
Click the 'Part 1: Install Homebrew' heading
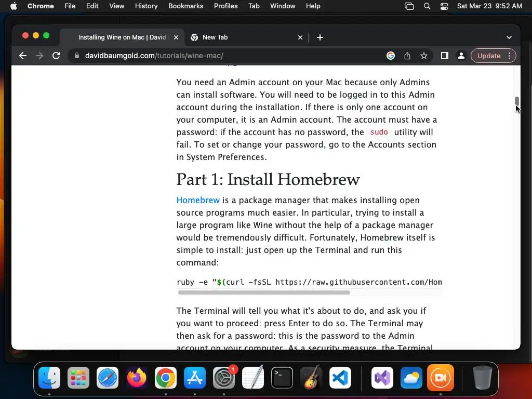[x=268, y=179]
